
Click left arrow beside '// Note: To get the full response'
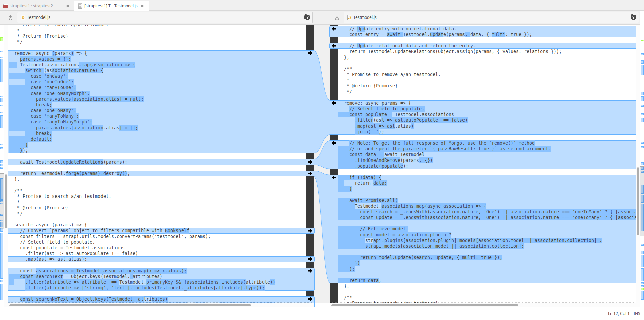tap(334, 143)
